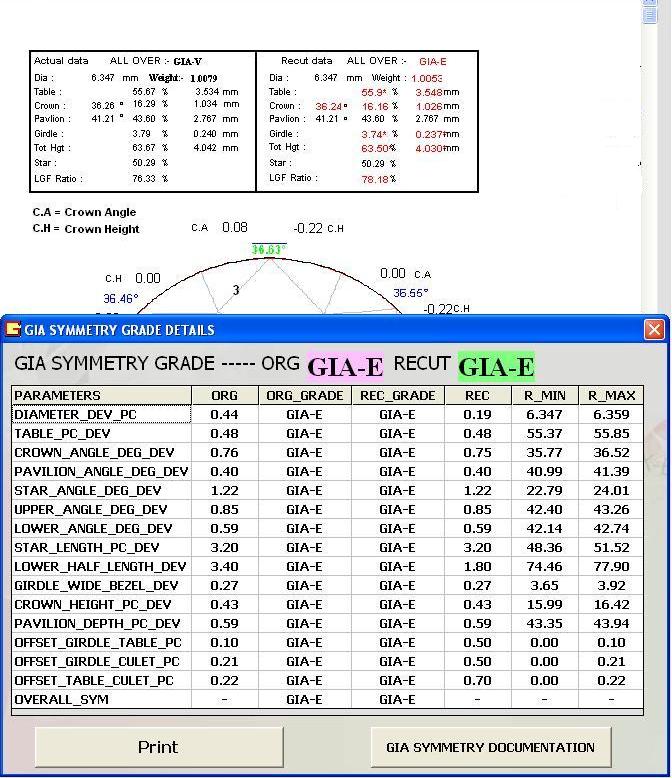
Task: Select STAR_ANGLE_DEG_DEV parameter
Action: (101, 491)
